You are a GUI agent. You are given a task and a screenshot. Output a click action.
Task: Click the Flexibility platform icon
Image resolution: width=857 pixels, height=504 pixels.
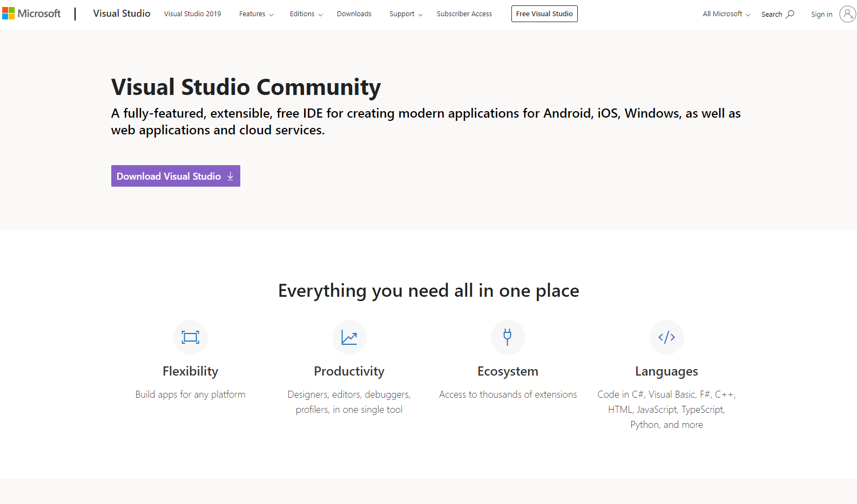(x=191, y=337)
